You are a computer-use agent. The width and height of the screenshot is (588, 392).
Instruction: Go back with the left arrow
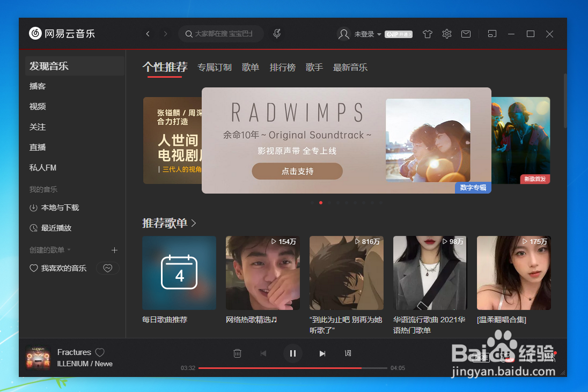coord(148,34)
